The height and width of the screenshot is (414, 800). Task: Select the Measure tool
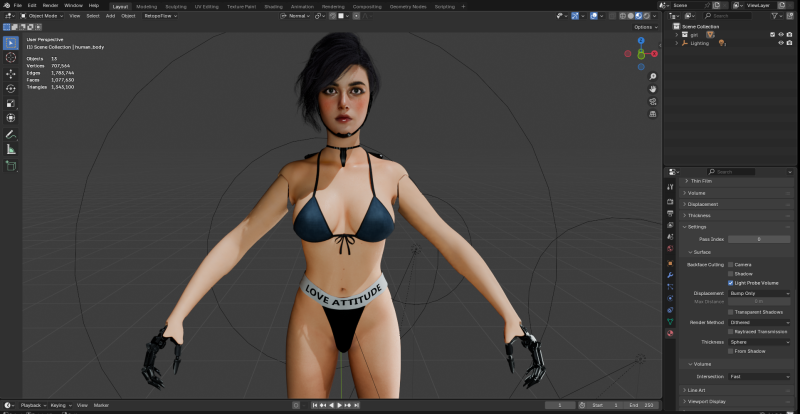11,149
